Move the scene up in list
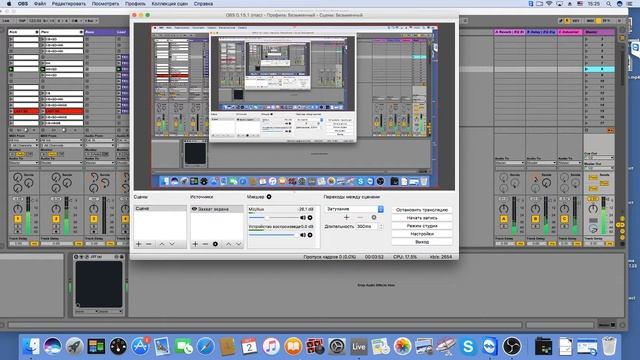 [162, 244]
